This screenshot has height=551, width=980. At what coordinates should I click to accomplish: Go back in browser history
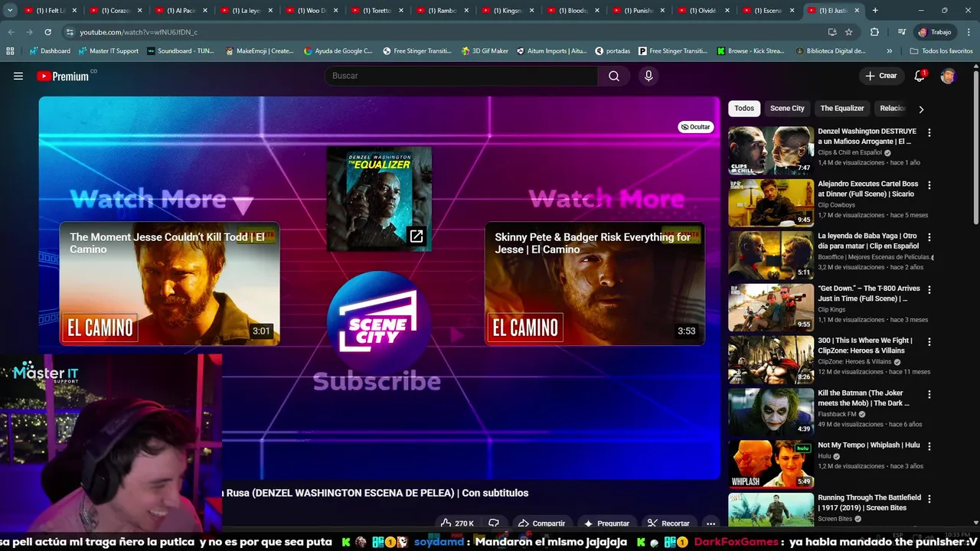click(11, 32)
